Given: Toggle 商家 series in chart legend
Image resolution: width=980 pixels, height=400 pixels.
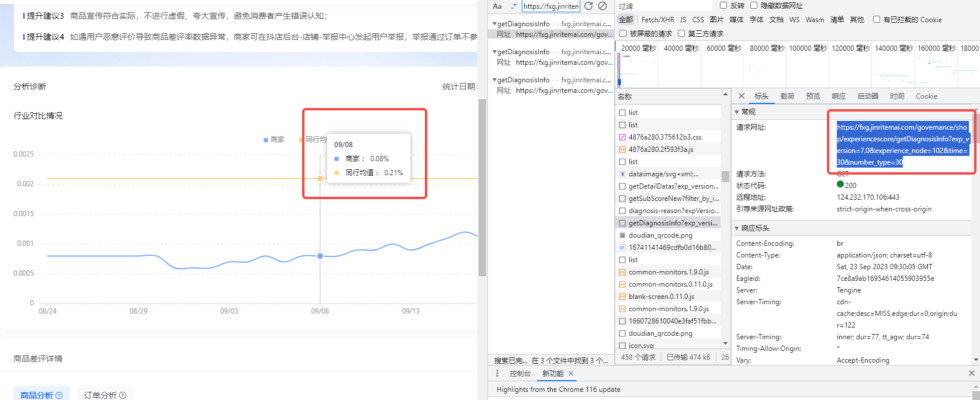Looking at the screenshot, I should click(x=273, y=140).
